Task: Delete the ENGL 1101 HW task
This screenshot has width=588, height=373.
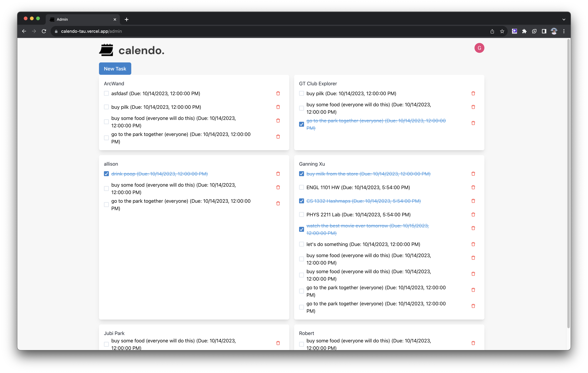Action: (473, 187)
